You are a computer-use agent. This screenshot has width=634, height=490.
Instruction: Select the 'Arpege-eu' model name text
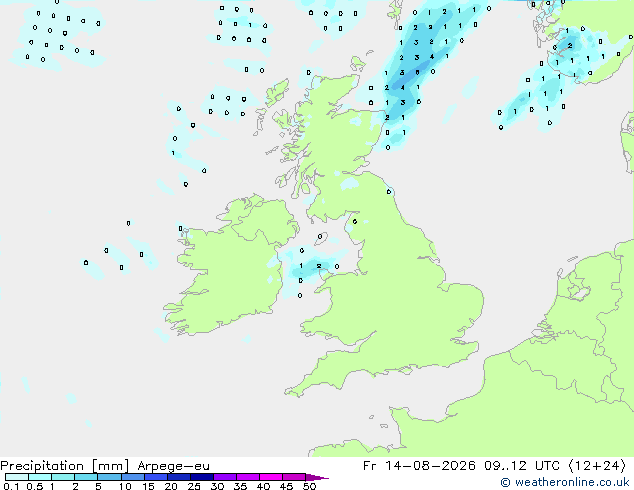click(x=173, y=466)
